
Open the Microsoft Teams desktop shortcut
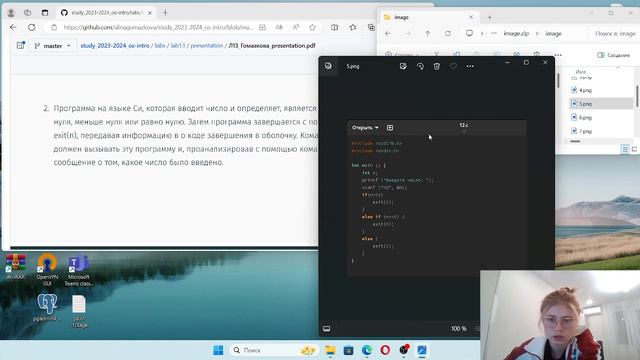78,270
